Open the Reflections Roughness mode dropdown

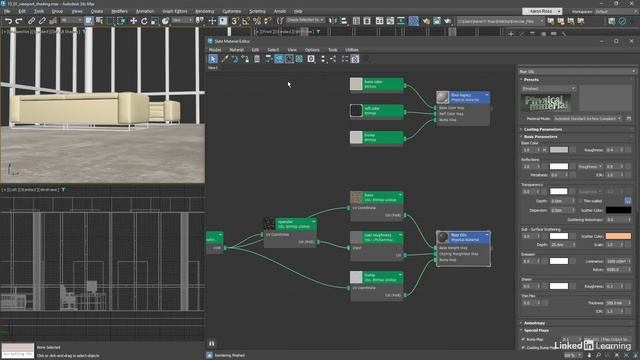590,166
